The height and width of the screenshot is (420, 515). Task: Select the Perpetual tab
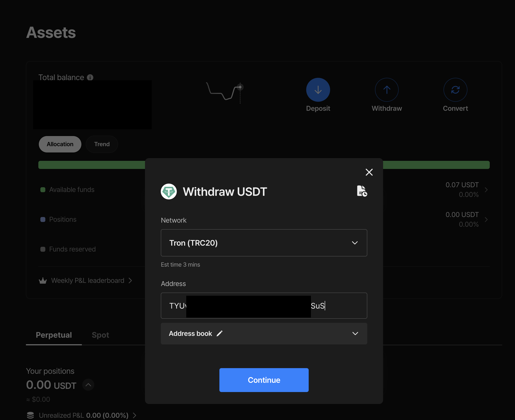54,335
